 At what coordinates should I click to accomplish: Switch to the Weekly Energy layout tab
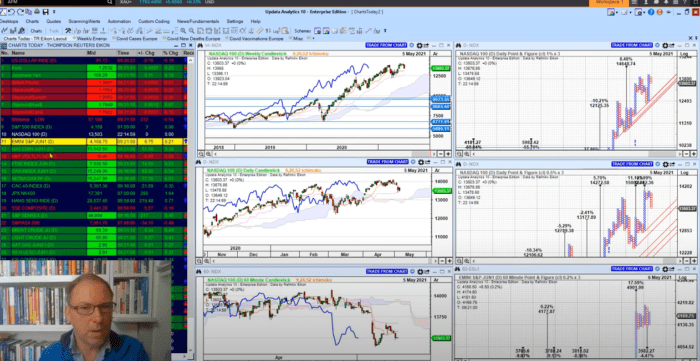[x=92, y=39]
